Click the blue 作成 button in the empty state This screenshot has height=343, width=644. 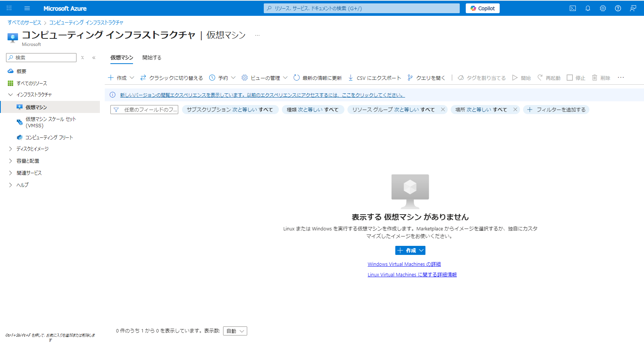[x=410, y=250]
